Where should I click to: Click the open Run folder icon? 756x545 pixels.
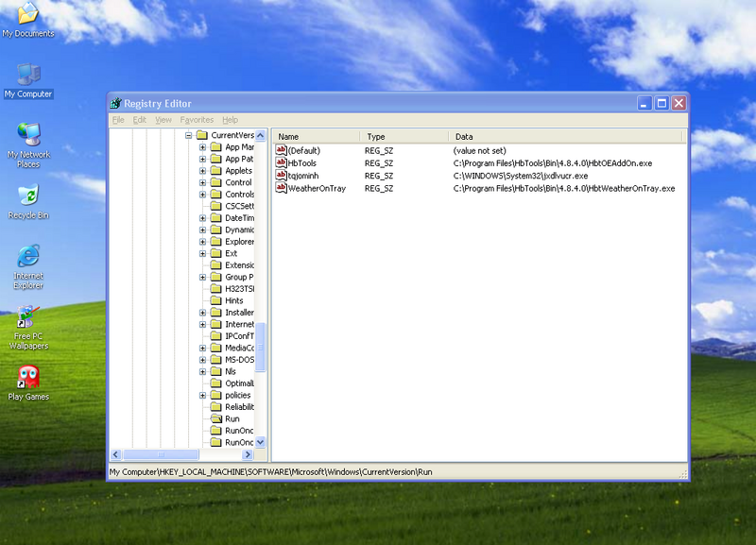pos(216,418)
